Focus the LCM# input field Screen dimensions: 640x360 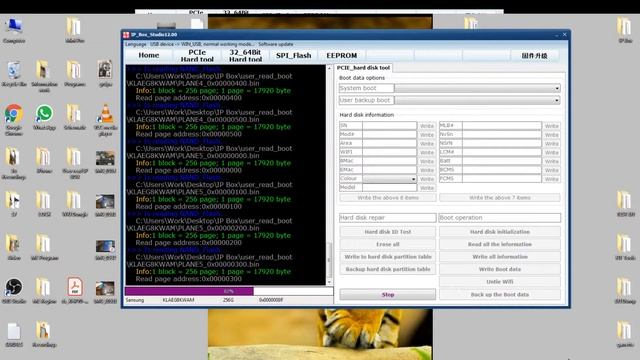coord(502,152)
